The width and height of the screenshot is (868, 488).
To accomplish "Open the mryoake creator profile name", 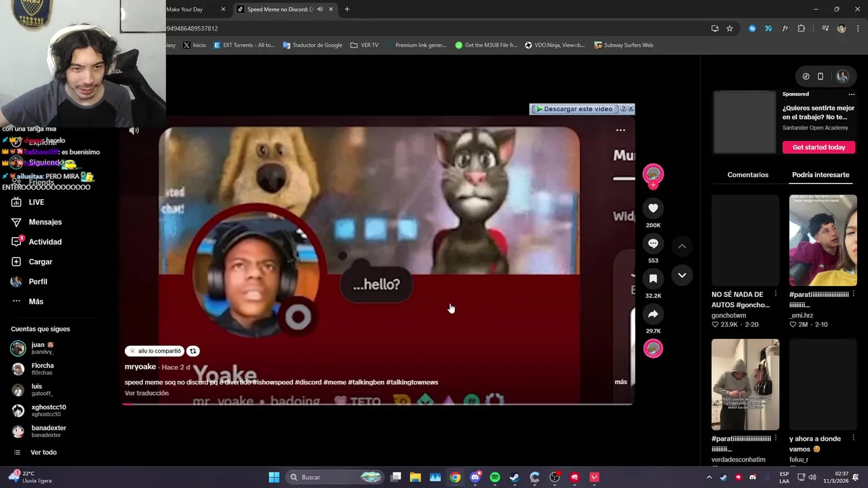I will 140,367.
